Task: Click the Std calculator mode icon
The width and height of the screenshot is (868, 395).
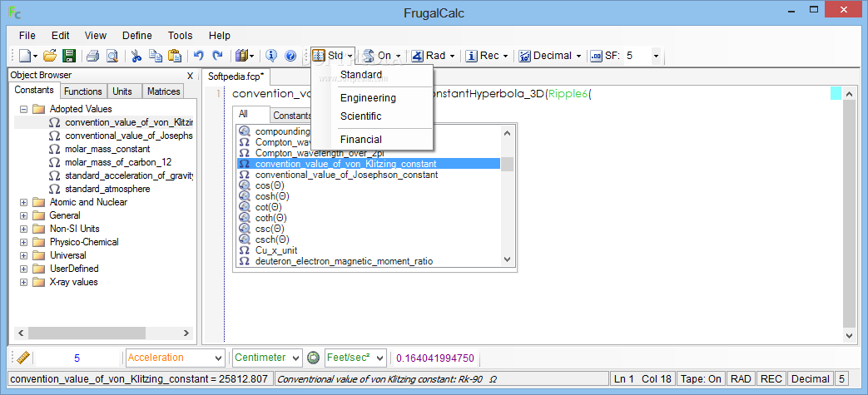Action: (x=319, y=56)
